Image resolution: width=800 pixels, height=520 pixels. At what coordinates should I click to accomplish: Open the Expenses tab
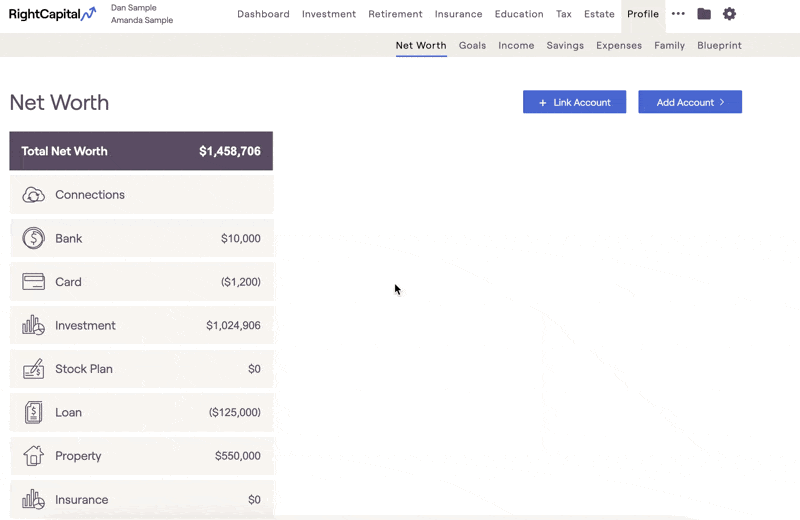(619, 45)
